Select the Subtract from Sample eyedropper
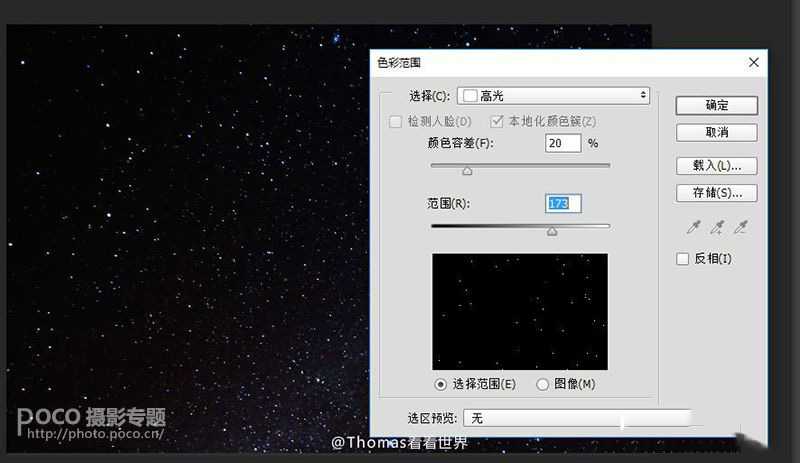Image resolution: width=800 pixels, height=463 pixels. point(740,227)
